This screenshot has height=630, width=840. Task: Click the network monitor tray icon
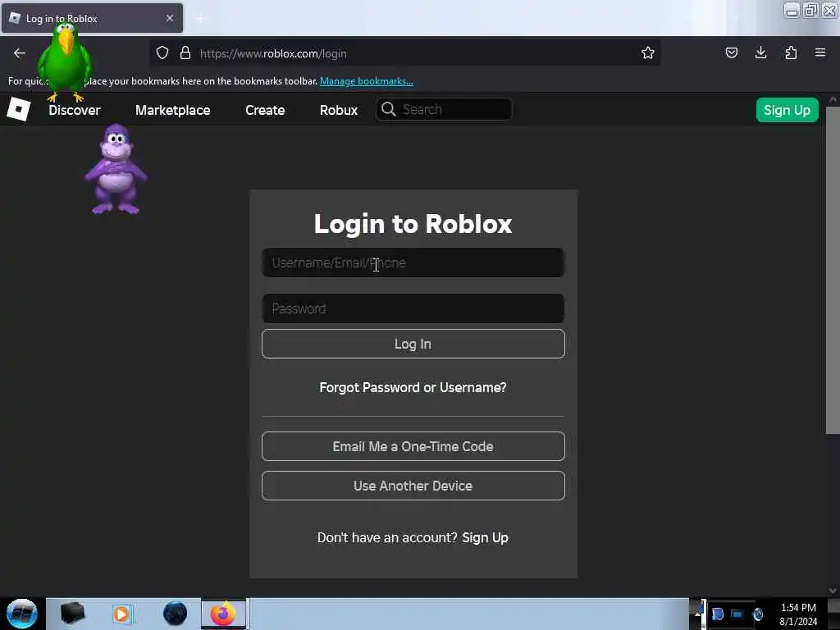737,614
